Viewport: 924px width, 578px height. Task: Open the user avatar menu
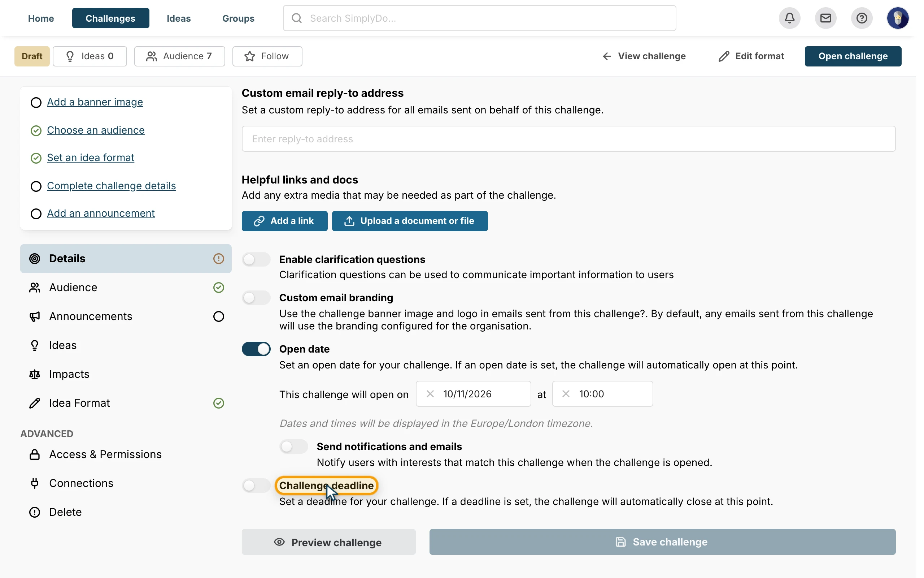(897, 18)
